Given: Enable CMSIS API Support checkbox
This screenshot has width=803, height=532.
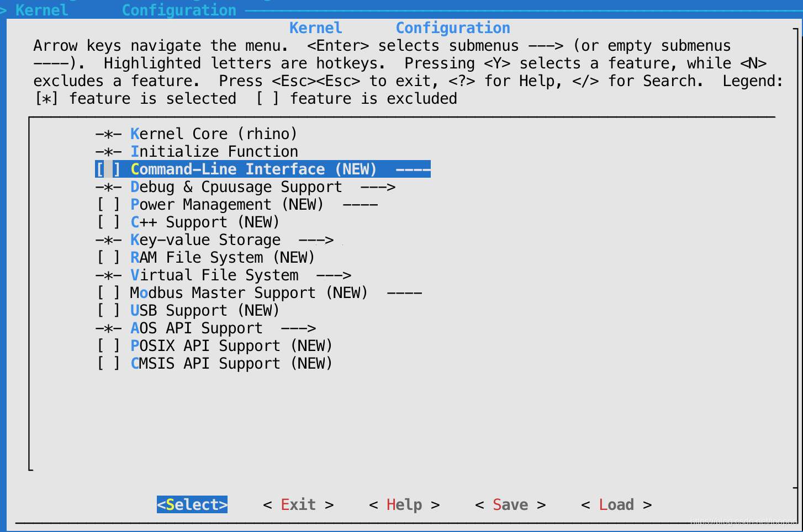Looking at the screenshot, I should coord(108,364).
